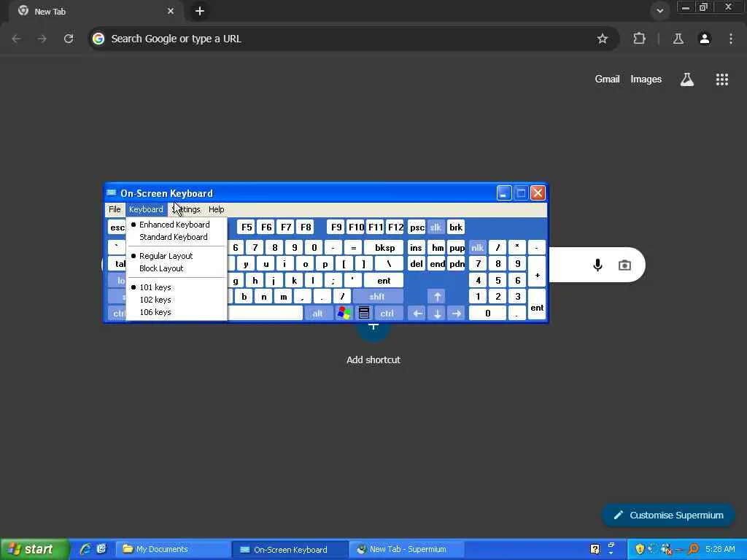Click the pup page up key
The image size is (747, 560).
click(457, 248)
